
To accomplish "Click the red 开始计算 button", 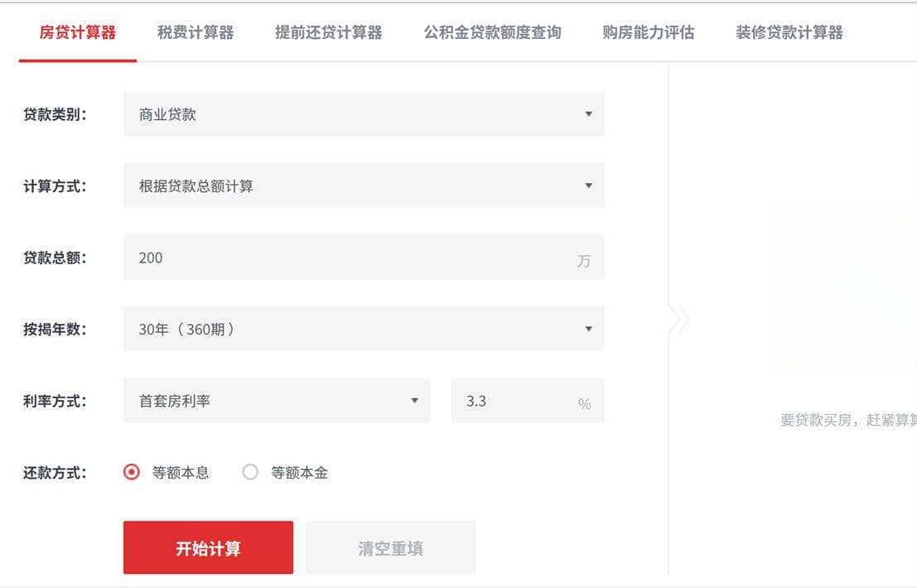I will tap(208, 547).
